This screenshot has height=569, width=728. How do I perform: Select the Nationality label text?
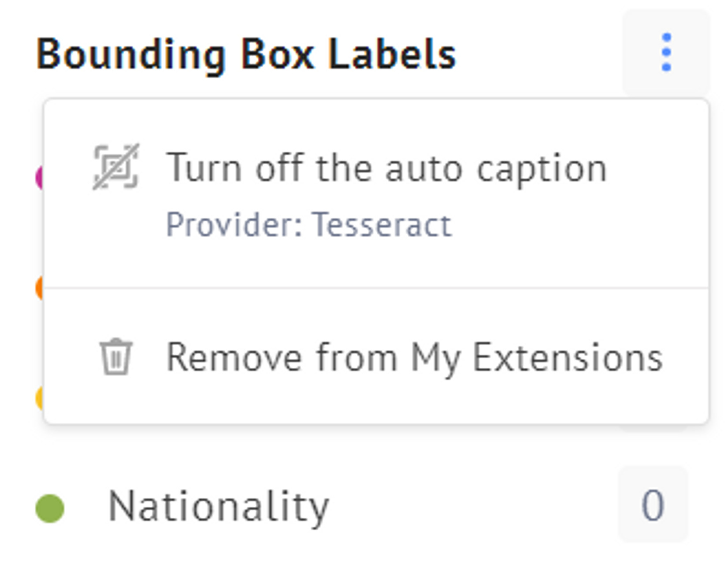219,506
